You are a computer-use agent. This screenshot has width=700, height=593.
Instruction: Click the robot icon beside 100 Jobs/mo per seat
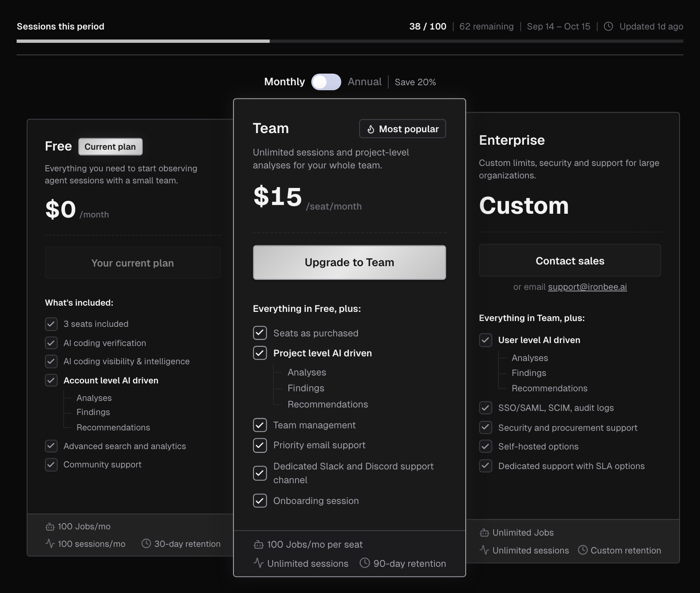(258, 545)
